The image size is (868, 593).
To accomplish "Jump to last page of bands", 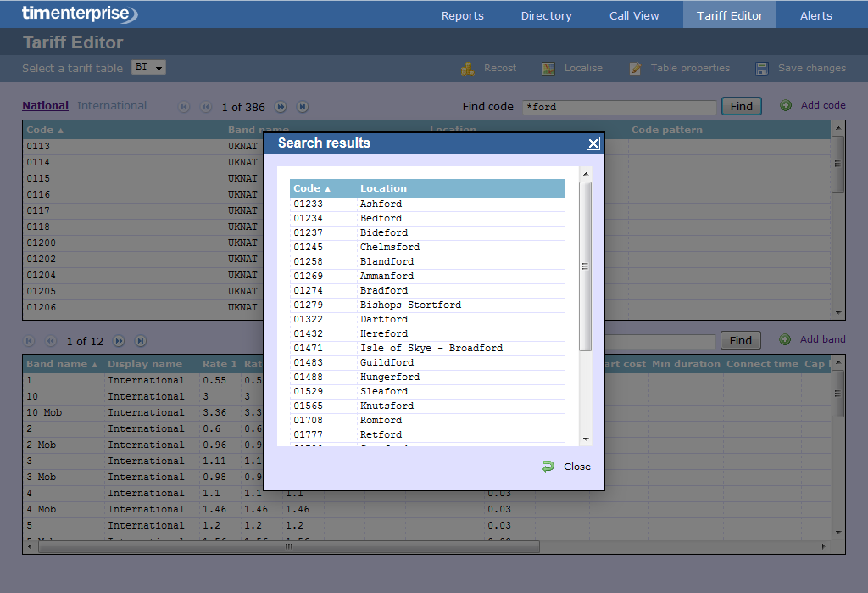I will click(141, 341).
